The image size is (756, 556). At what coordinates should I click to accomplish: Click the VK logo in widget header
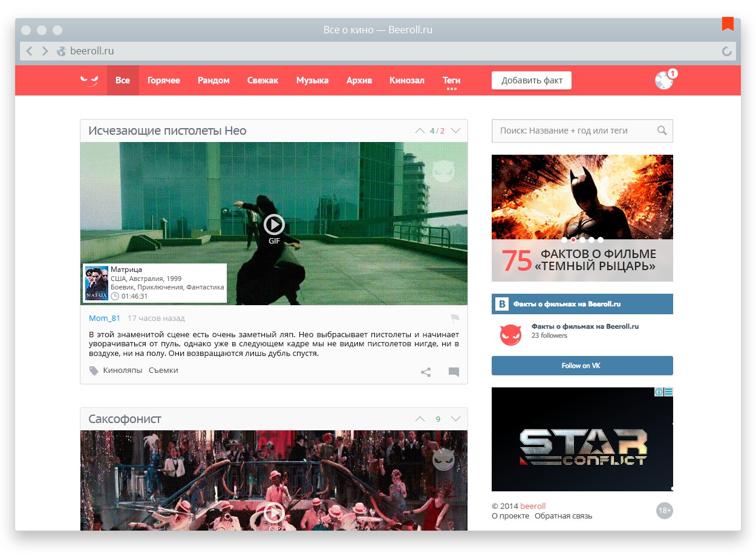[x=501, y=304]
